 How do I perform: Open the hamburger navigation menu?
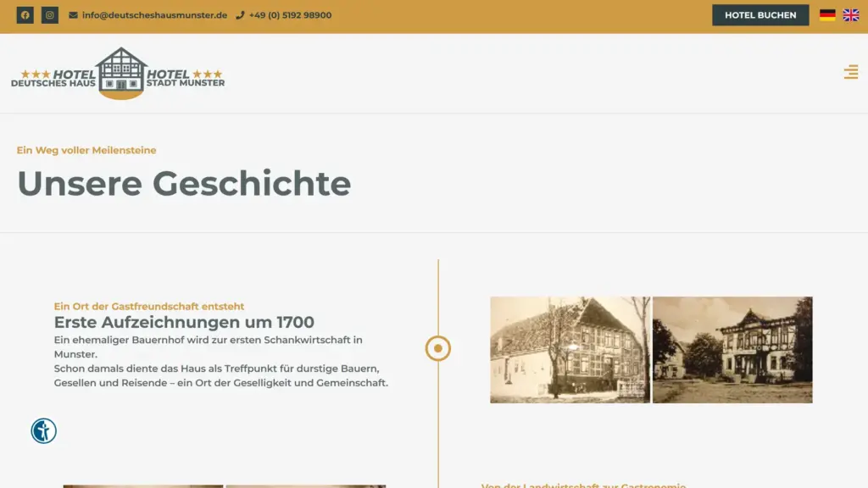(x=851, y=72)
